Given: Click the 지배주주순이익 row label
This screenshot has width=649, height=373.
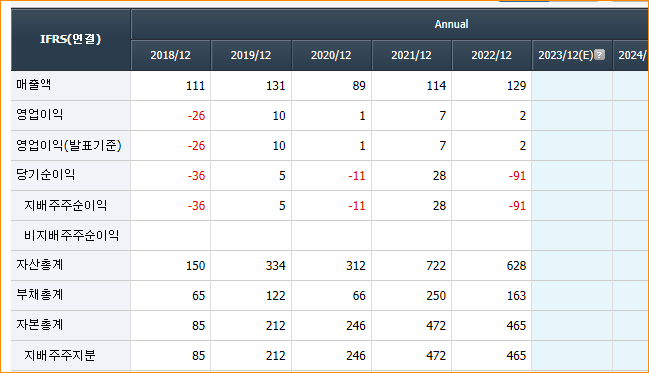Looking at the screenshot, I should (65, 205).
